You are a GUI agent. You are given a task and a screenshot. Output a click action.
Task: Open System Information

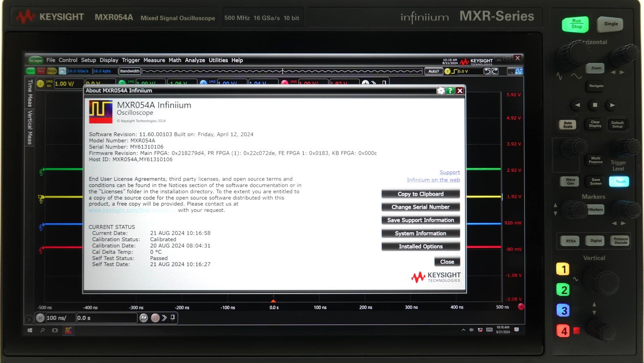pos(421,233)
